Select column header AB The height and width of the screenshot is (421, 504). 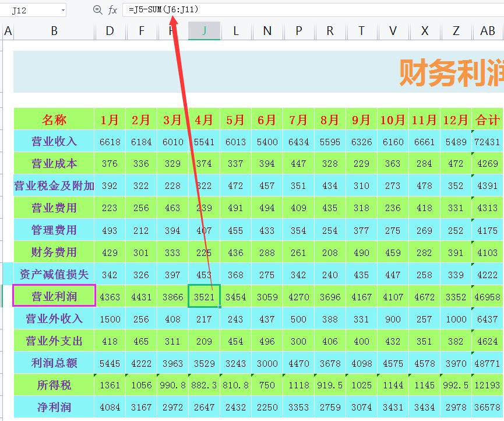click(487, 30)
